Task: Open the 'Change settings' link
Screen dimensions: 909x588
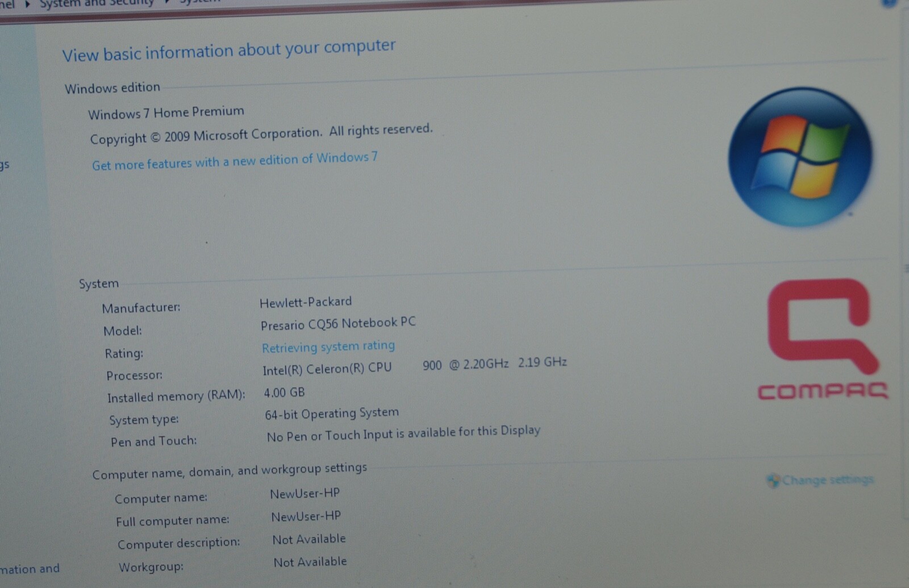Action: (828, 480)
